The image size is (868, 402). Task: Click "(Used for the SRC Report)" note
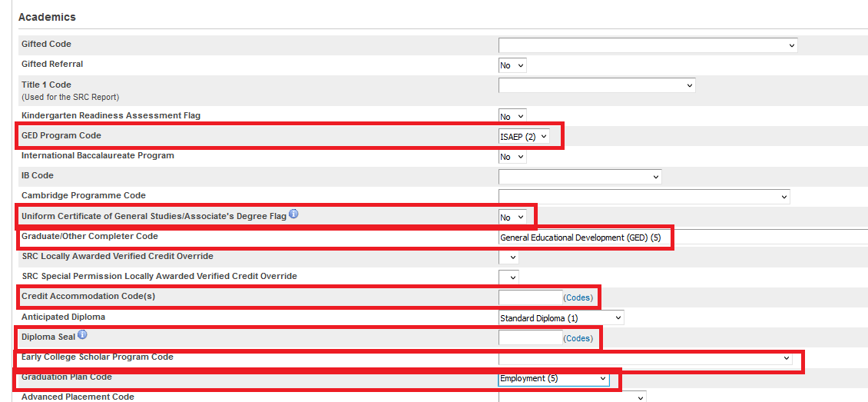pyautogui.click(x=71, y=97)
